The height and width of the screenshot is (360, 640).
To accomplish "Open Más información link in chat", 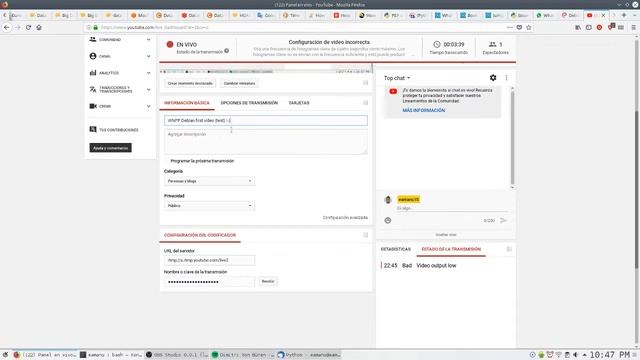I will click(424, 111).
